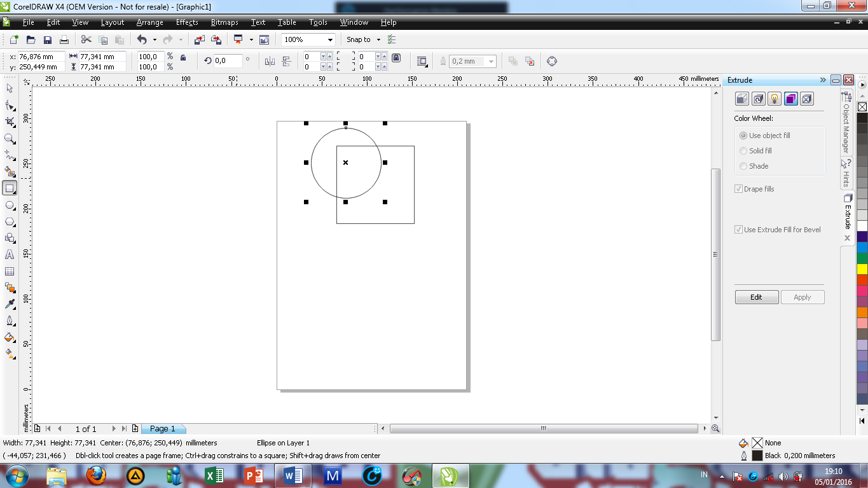Image resolution: width=868 pixels, height=488 pixels.
Task: Open the zoom level dropdown showing 100%
Action: [329, 39]
